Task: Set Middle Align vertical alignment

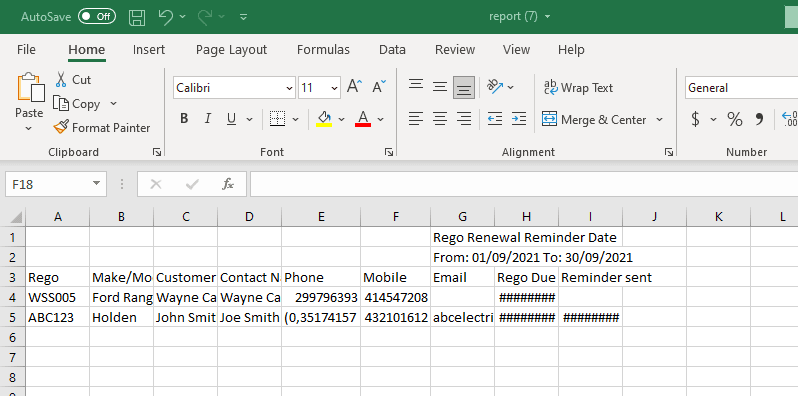Action: [440, 87]
